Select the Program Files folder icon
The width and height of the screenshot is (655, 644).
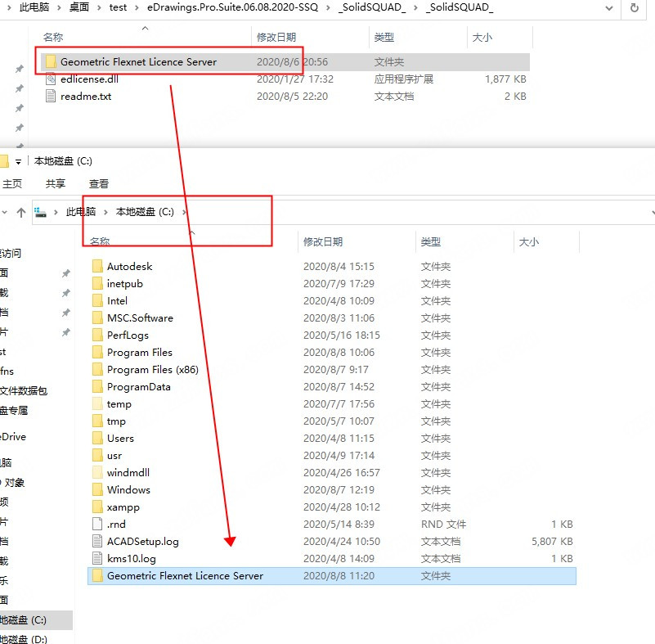(97, 353)
